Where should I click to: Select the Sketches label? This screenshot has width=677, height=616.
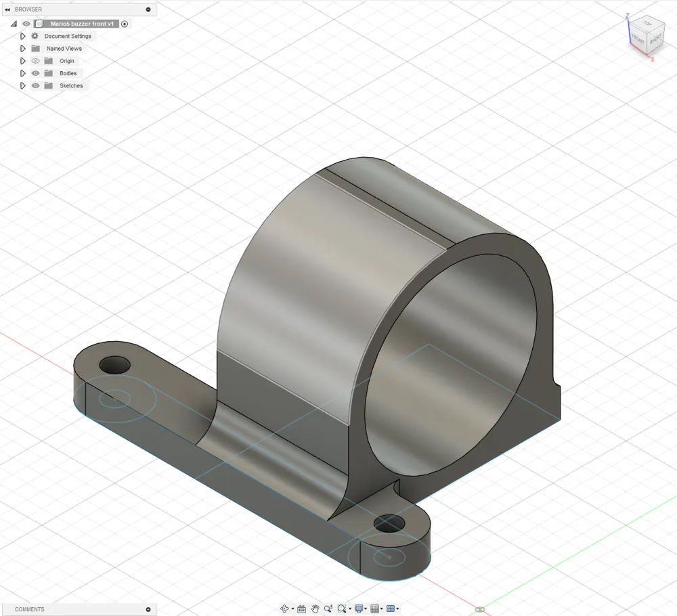pyautogui.click(x=71, y=86)
